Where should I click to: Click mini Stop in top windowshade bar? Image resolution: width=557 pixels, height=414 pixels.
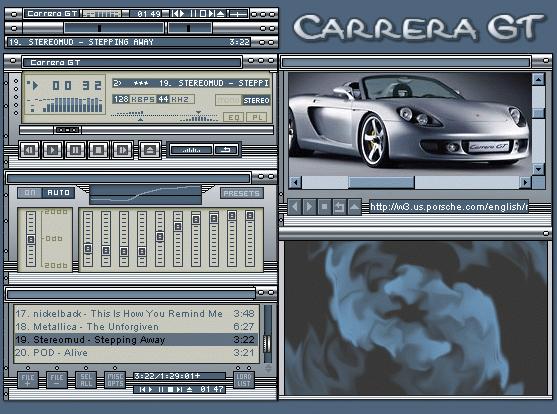click(x=202, y=14)
